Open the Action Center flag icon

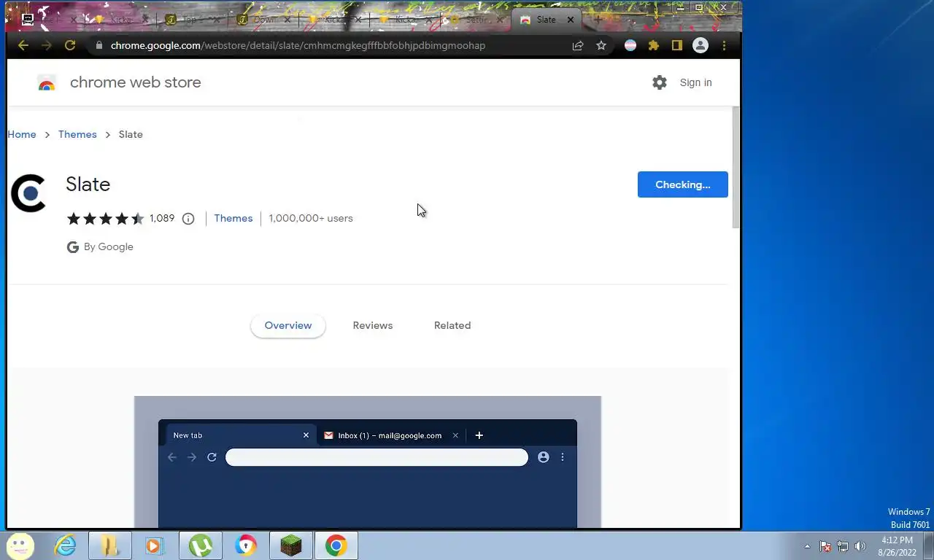825,546
